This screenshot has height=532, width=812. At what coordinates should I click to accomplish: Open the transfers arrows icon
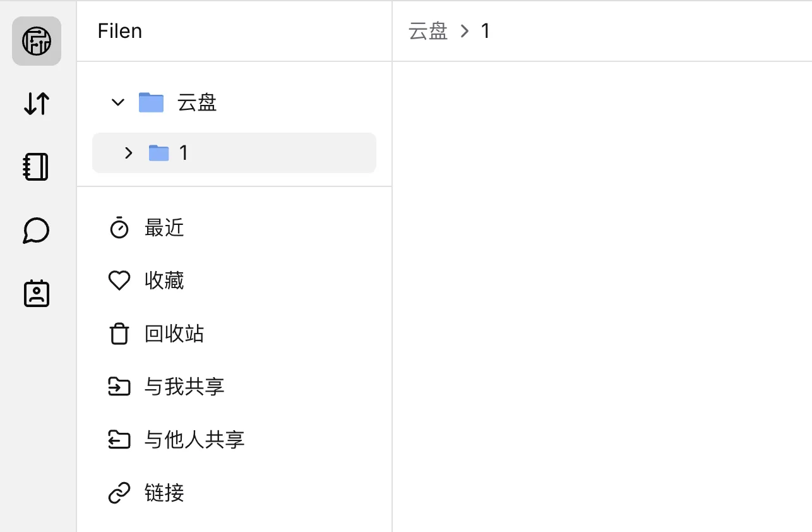pyautogui.click(x=37, y=104)
